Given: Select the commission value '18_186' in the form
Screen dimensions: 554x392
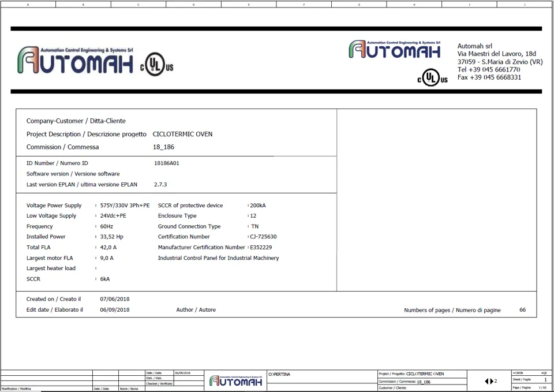Looking at the screenshot, I should point(163,147).
